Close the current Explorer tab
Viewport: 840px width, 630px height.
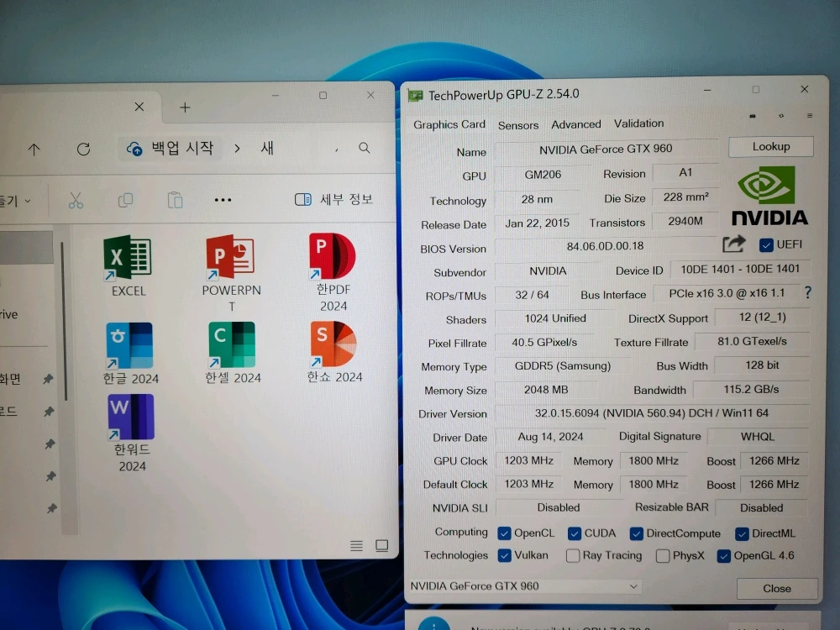click(139, 107)
